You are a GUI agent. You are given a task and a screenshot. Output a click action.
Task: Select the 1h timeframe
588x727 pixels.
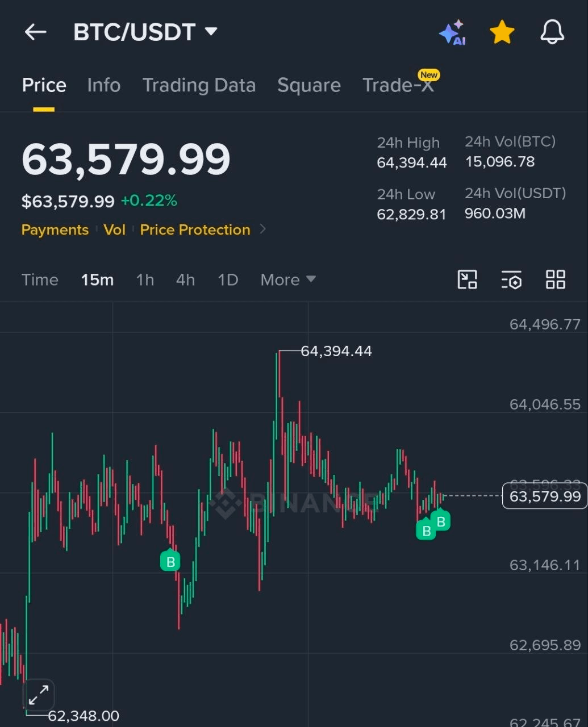[145, 279]
